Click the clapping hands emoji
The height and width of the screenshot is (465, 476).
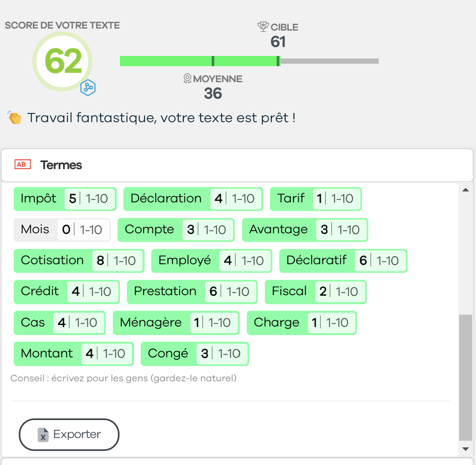pyautogui.click(x=15, y=118)
